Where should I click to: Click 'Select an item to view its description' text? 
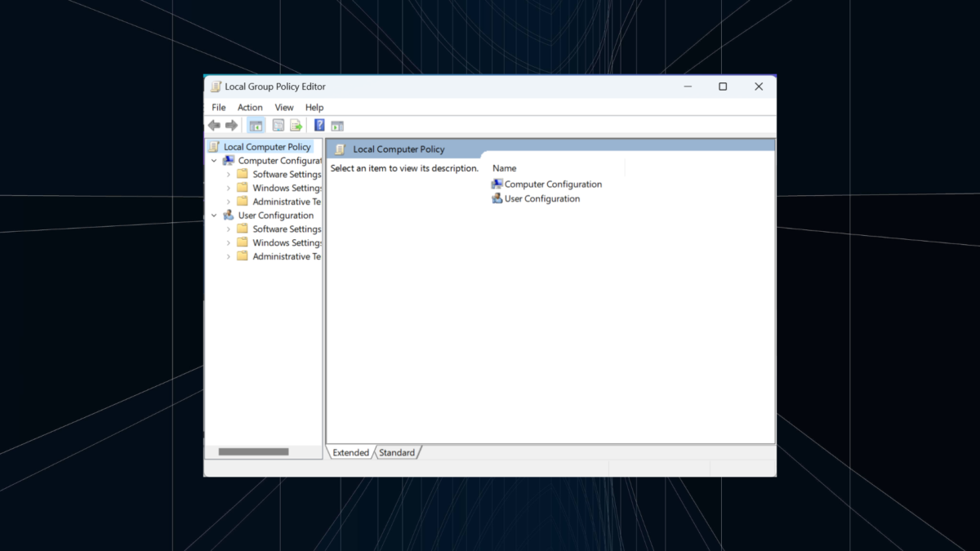point(404,168)
